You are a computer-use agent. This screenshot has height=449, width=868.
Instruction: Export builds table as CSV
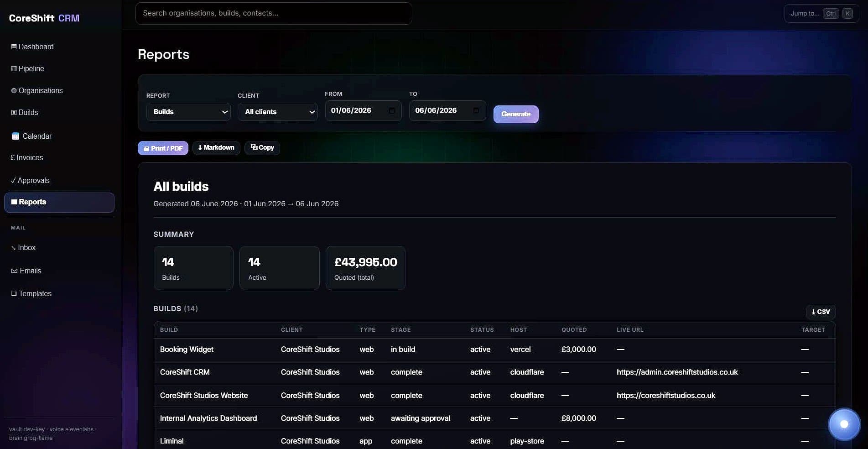821,312
